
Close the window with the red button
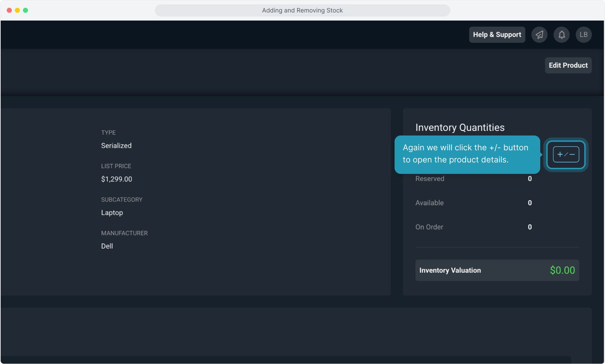(x=9, y=10)
